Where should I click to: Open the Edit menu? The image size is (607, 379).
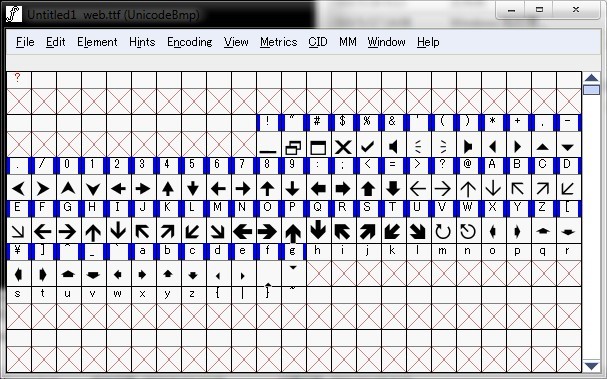[55, 42]
